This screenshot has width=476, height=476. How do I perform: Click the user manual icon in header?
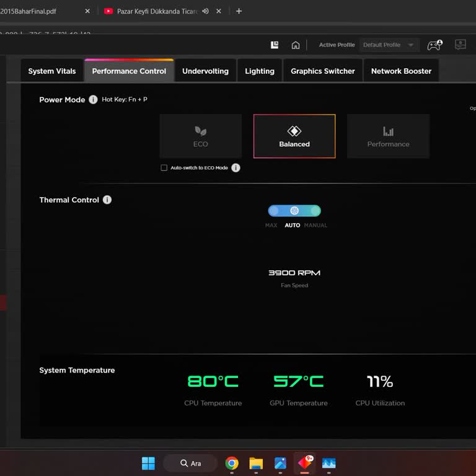pos(275,45)
